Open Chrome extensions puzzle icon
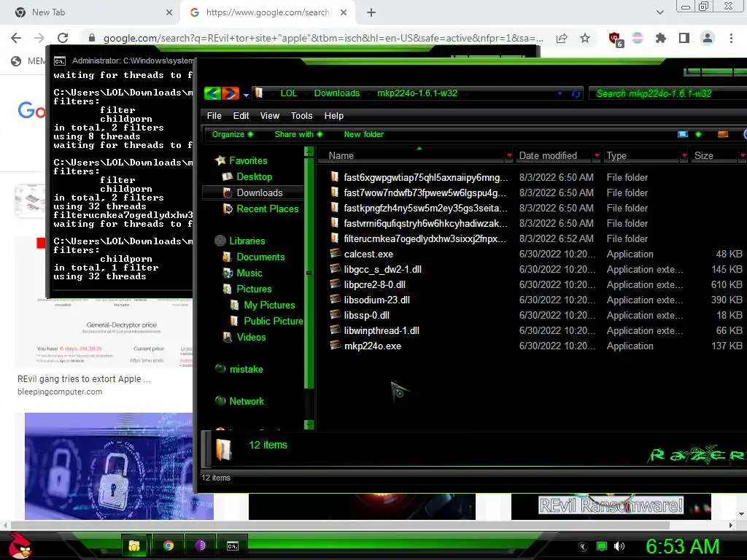 [661, 38]
